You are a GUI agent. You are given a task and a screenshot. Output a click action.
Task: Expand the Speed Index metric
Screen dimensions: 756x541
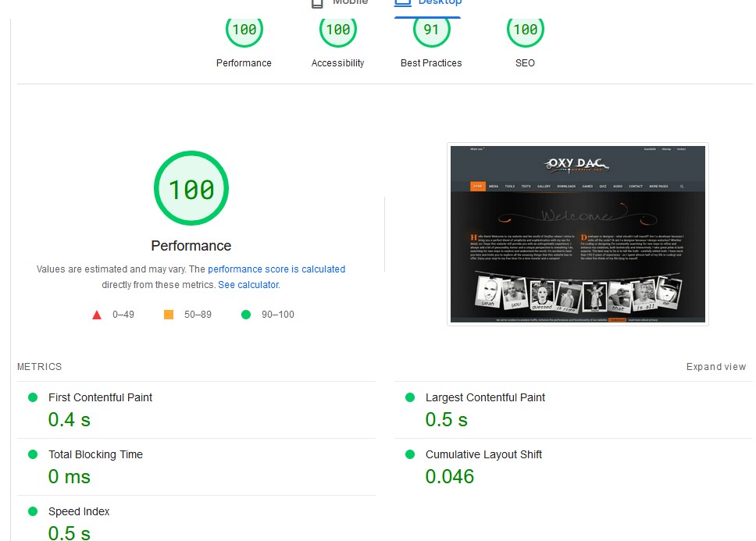[196, 518]
